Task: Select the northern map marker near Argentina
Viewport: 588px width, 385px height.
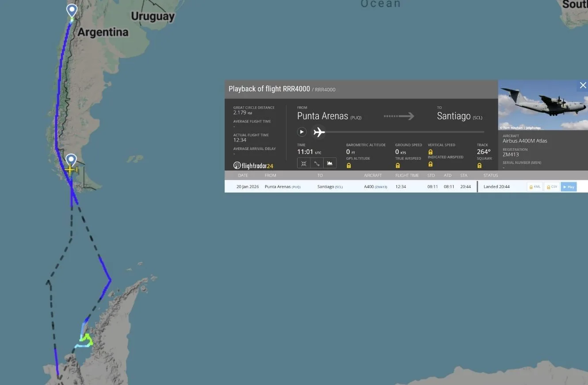Action: click(72, 10)
